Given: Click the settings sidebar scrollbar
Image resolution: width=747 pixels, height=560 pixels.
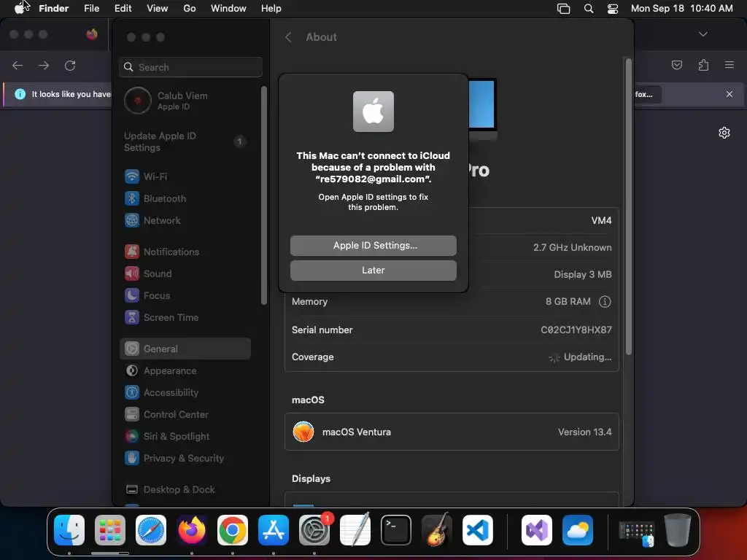Looking at the screenshot, I should [264, 195].
